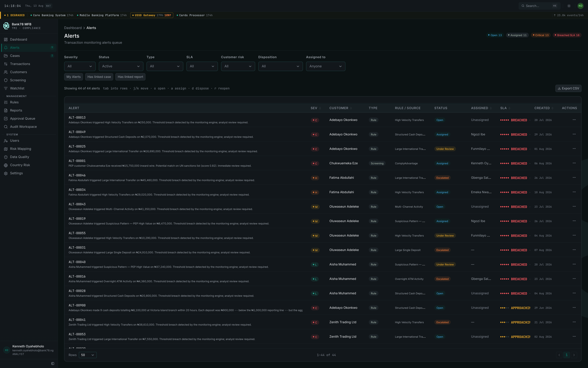Open Watchlist filter icon in sidebar
Viewport: 588px width, 368px height.
click(6, 88)
